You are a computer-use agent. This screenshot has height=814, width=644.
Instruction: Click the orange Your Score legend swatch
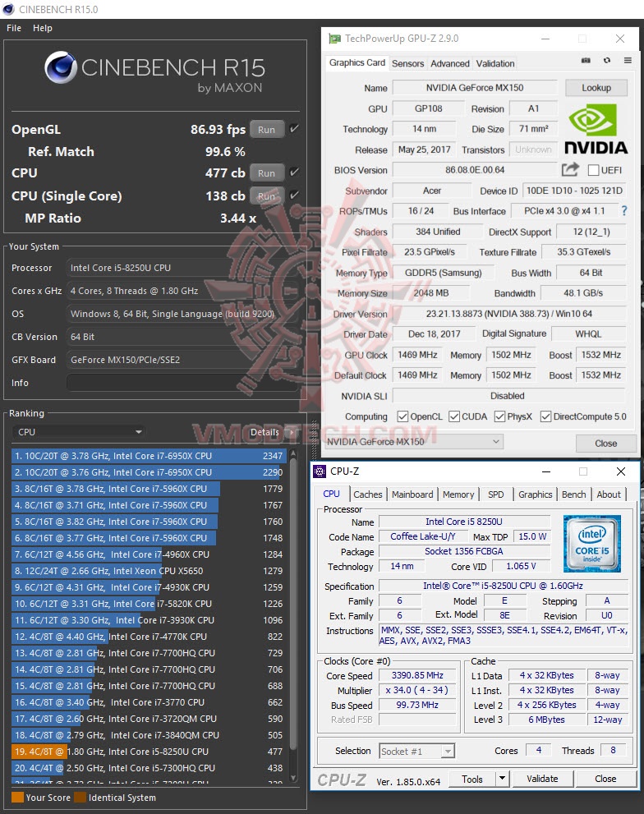17,798
